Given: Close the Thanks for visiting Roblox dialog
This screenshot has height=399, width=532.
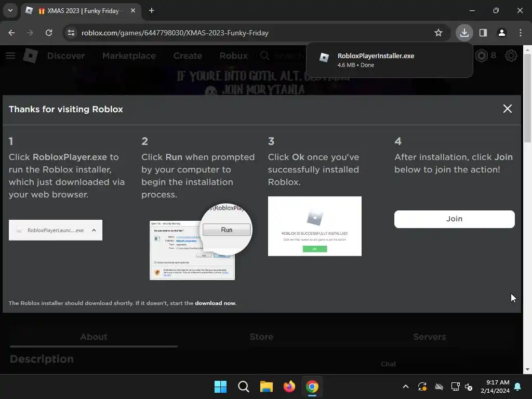Looking at the screenshot, I should pyautogui.click(x=508, y=109).
